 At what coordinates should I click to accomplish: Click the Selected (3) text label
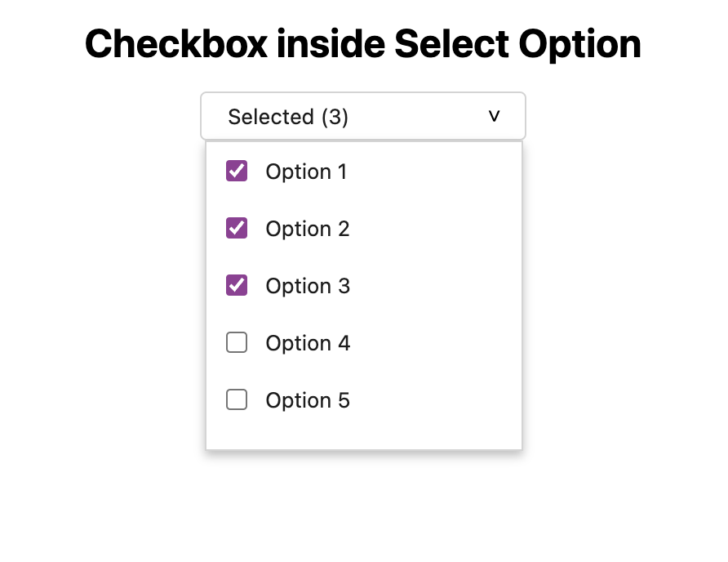(x=286, y=117)
